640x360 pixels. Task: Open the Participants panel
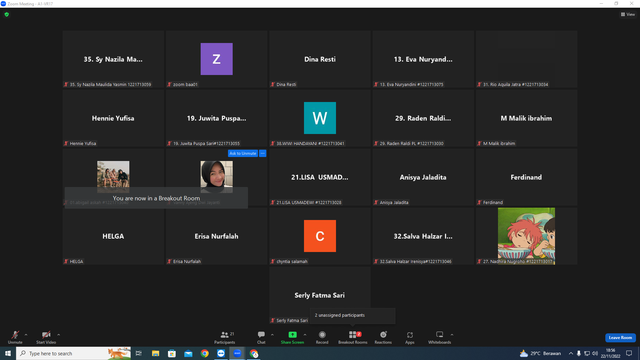(x=224, y=337)
